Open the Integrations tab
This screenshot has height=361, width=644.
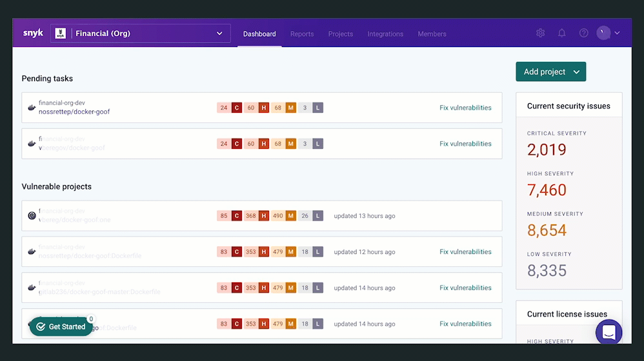[385, 34]
